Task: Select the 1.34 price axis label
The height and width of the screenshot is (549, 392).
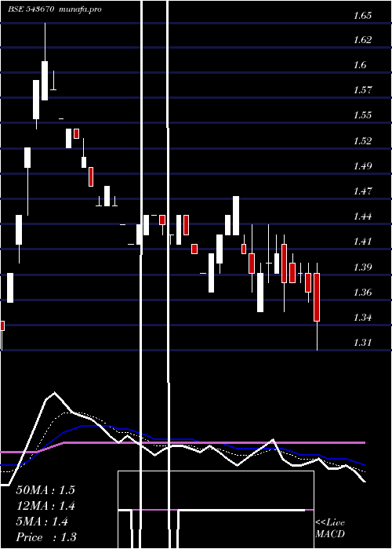Action: pyautogui.click(x=362, y=318)
